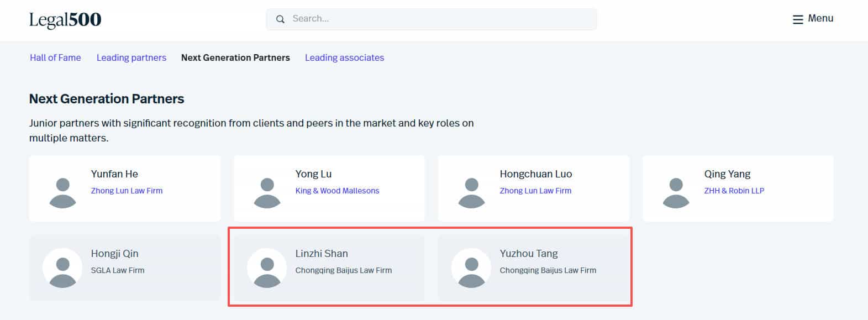Switch to Leading partners tab
This screenshot has width=868, height=320.
point(131,57)
